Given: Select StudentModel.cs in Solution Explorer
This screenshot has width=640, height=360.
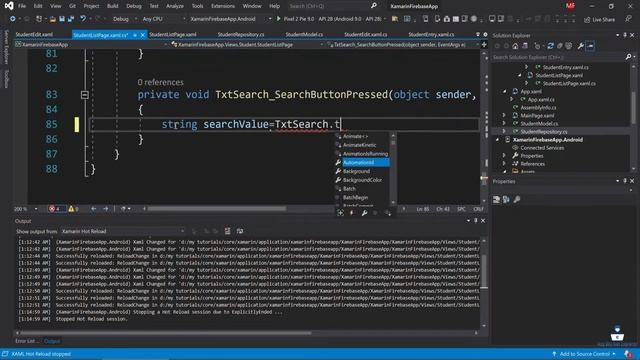Looking at the screenshot, I should (x=539, y=124).
